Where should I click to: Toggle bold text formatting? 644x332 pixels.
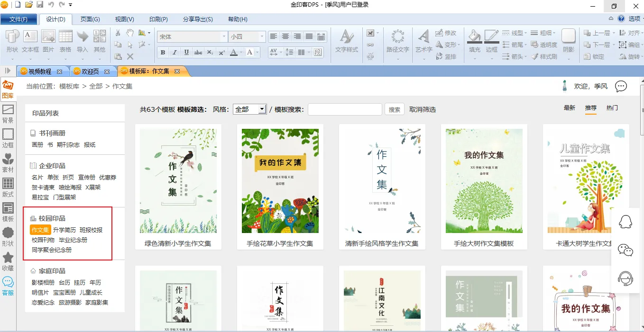click(x=163, y=53)
